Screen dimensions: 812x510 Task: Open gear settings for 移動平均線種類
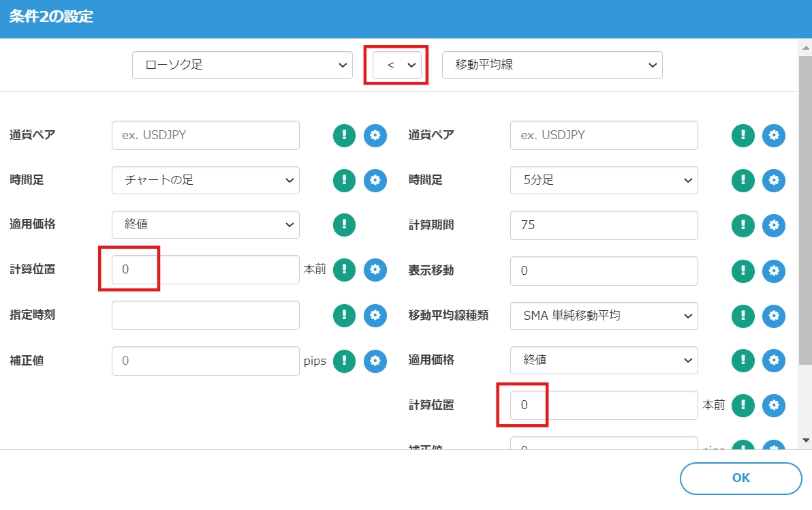click(x=773, y=316)
